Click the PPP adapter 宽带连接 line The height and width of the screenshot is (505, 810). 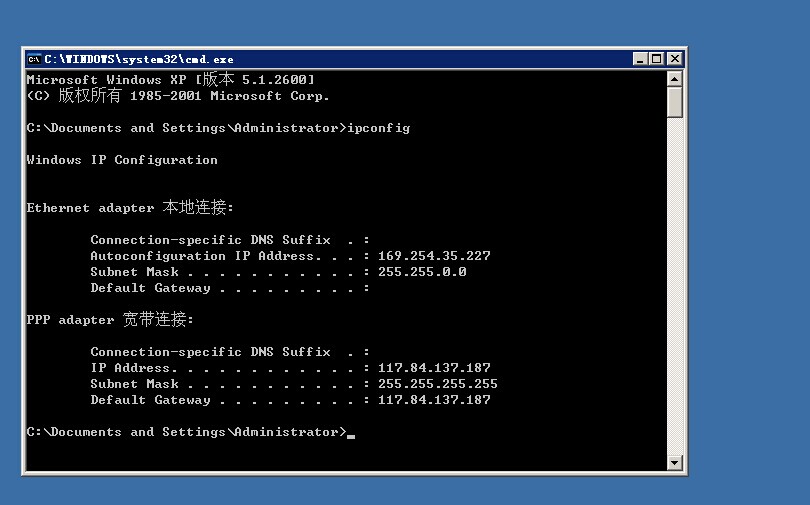coord(110,320)
